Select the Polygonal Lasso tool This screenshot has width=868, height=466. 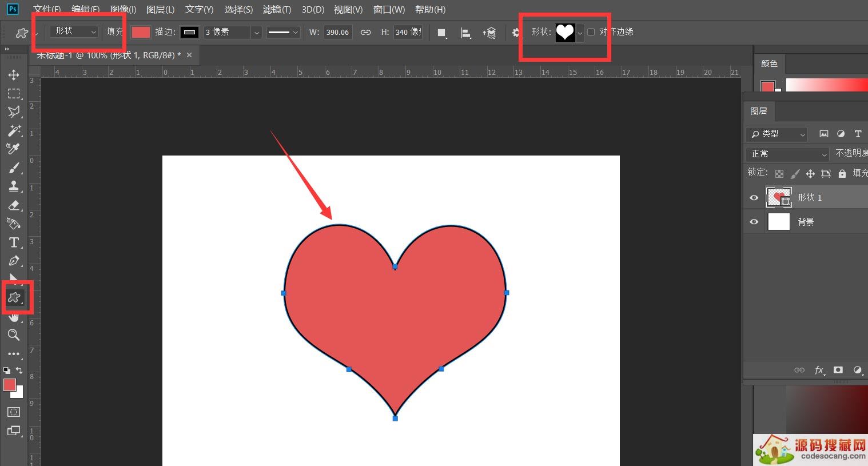pyautogui.click(x=14, y=111)
